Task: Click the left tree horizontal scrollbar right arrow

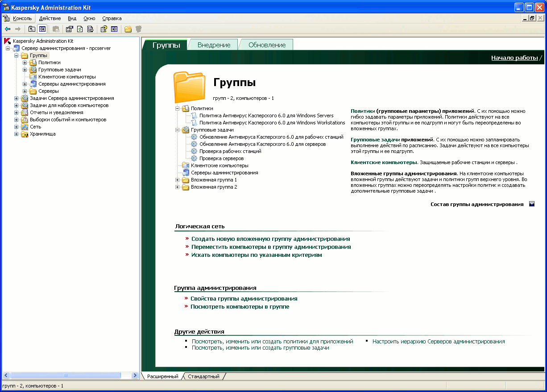Action: click(135, 376)
